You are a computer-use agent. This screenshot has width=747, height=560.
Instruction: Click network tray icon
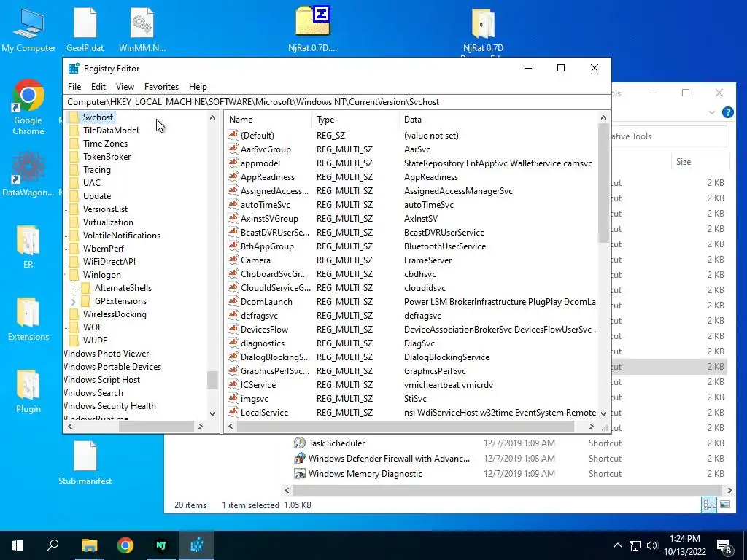(x=635, y=545)
